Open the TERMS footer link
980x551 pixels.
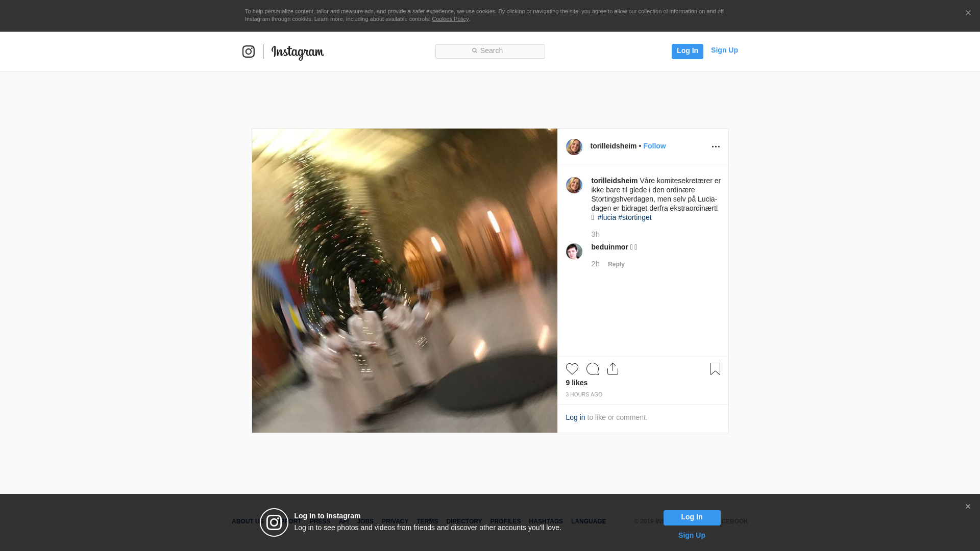pos(427,521)
